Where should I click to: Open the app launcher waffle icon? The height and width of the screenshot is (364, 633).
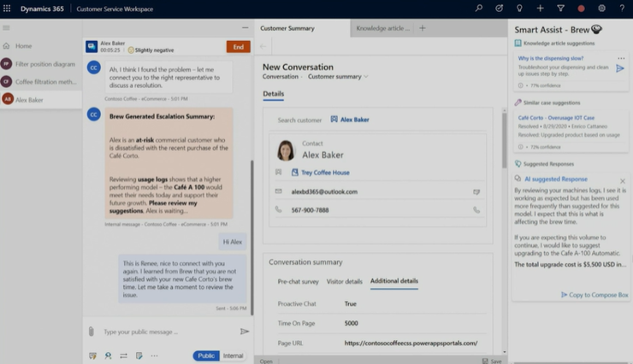pos(7,9)
